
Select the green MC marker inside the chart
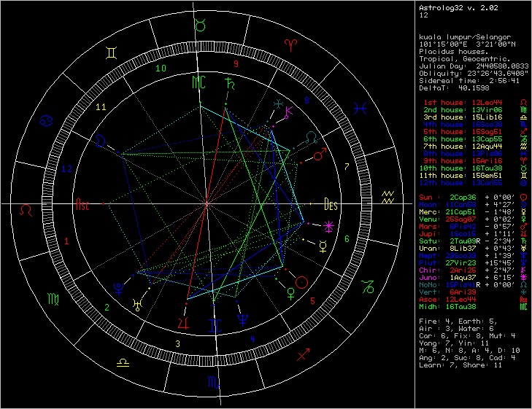click(198, 82)
